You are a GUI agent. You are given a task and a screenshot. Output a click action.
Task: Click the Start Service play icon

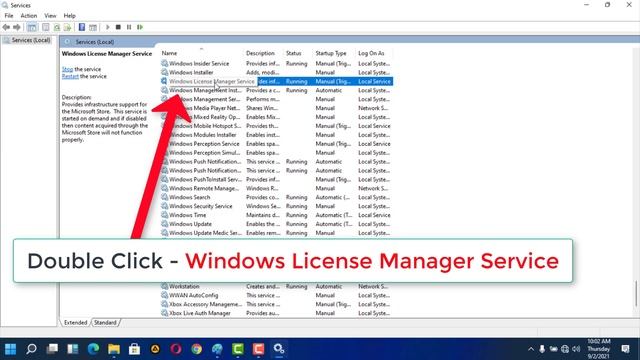coord(108,27)
